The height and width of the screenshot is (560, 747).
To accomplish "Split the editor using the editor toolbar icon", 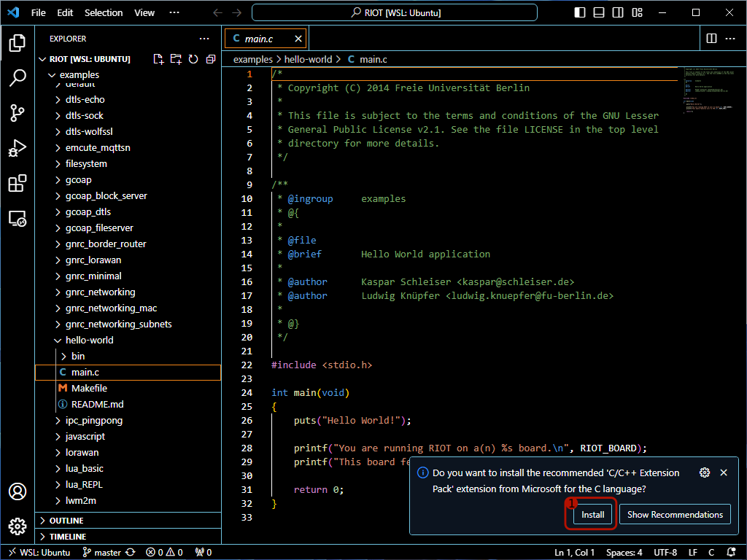I will (712, 38).
